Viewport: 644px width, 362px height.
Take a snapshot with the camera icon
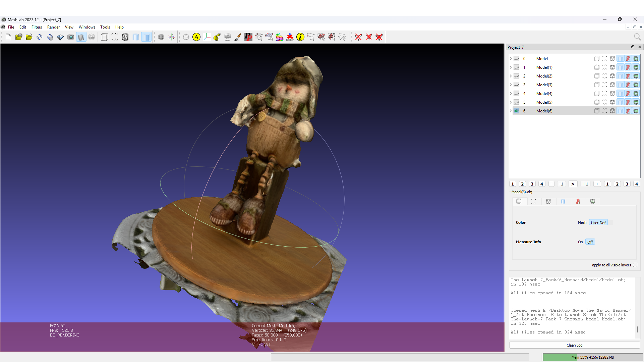coord(70,37)
